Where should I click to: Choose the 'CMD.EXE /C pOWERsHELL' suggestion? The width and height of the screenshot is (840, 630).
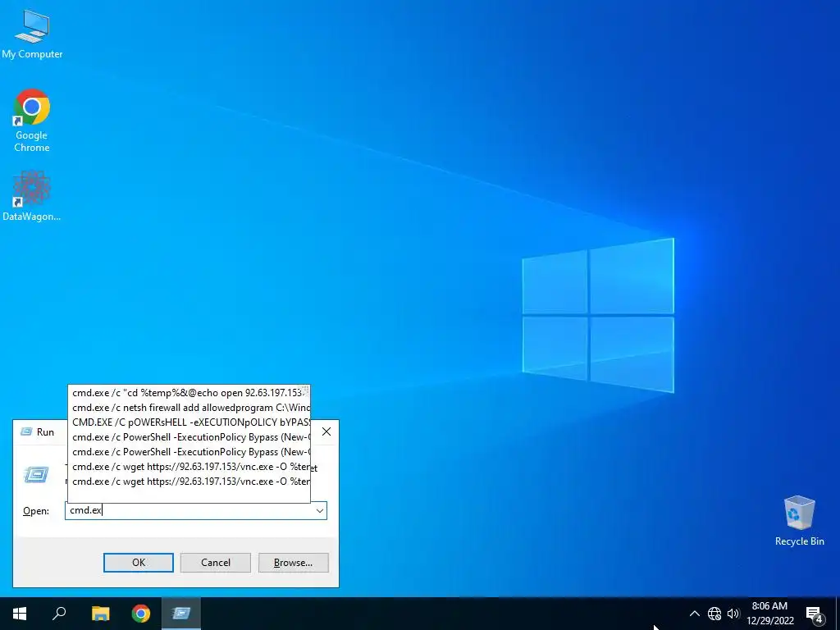click(189, 422)
